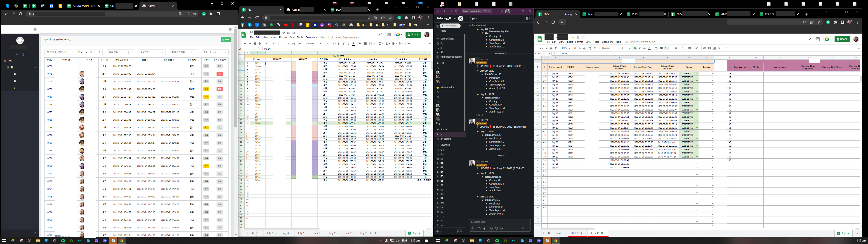
Task: Click the green Excel button in the Admin page
Action: [x=226, y=40]
